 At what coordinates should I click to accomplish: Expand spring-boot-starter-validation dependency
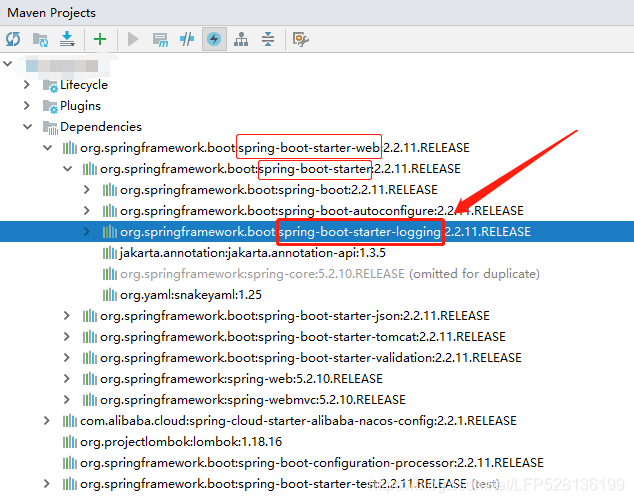click(67, 358)
